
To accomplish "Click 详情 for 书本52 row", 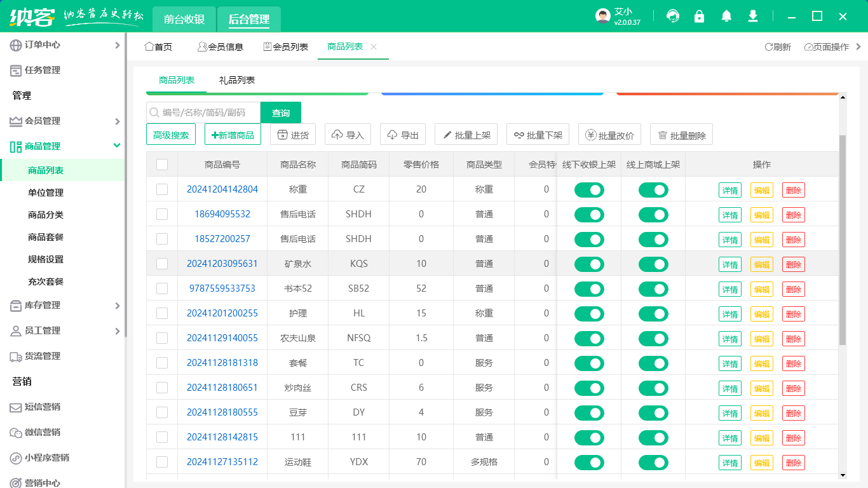I will tap(730, 289).
